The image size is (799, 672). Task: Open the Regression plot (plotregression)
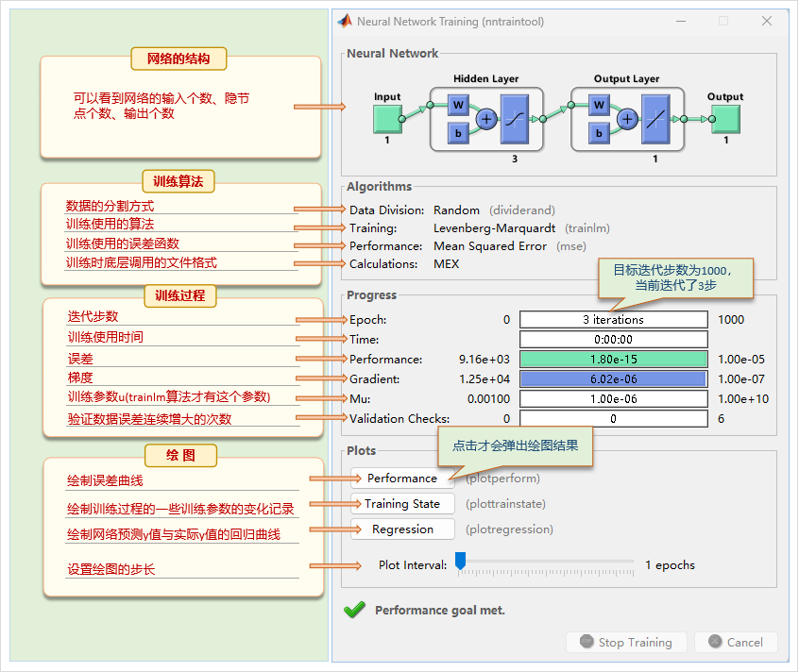(402, 529)
